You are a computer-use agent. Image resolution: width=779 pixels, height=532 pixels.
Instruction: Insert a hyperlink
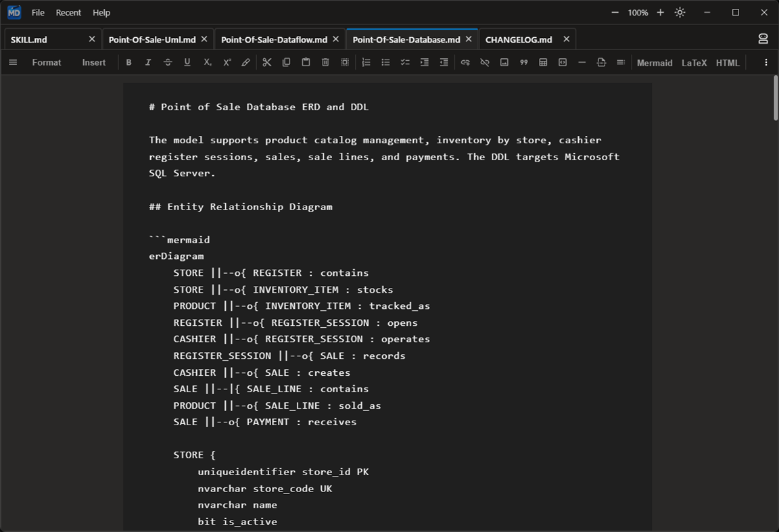465,63
